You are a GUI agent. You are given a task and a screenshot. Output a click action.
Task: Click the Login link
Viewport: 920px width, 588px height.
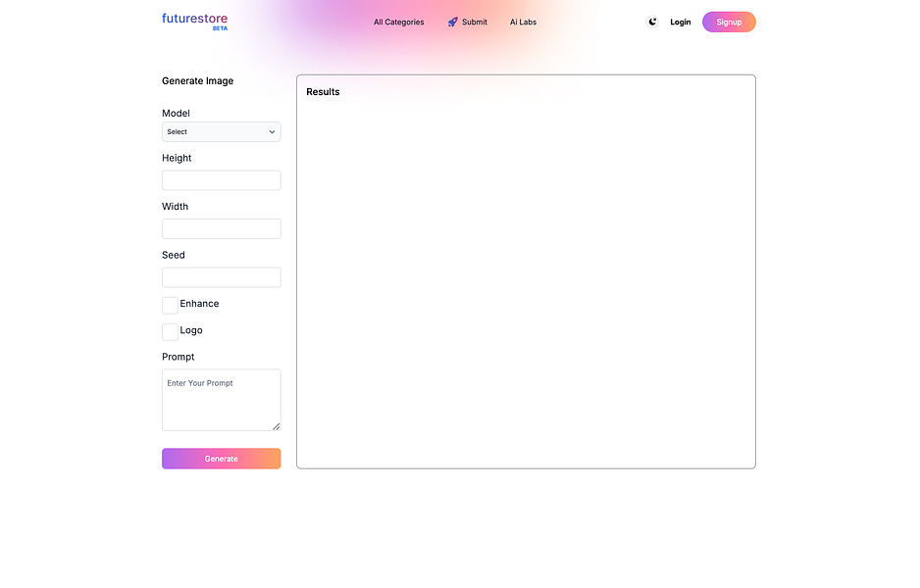point(680,22)
